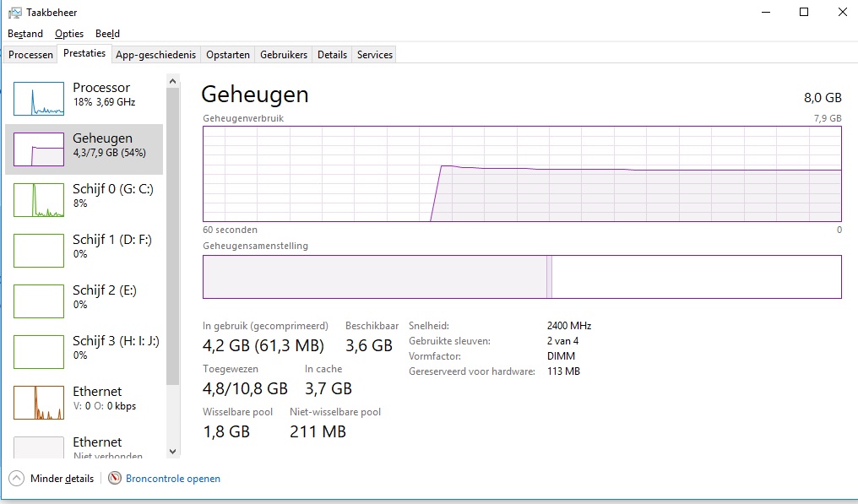Select the Processor usage graph thumbnail
858x504 pixels.
pos(39,99)
